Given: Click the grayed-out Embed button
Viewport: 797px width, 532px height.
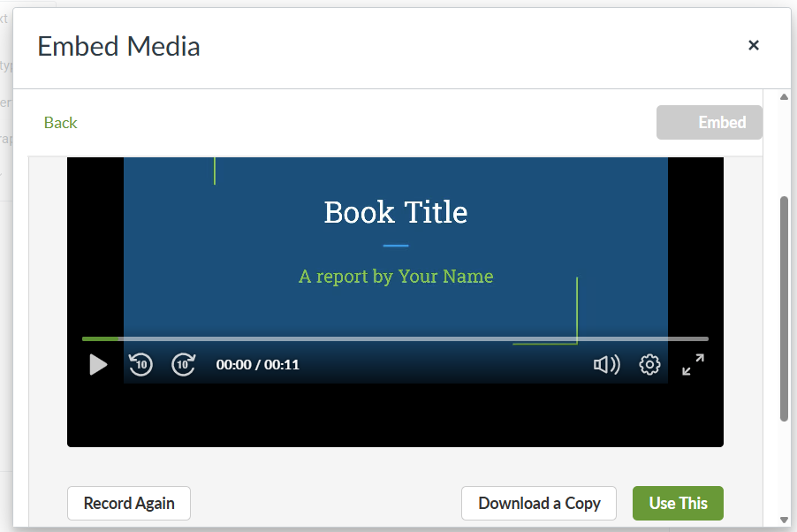Looking at the screenshot, I should (x=709, y=123).
